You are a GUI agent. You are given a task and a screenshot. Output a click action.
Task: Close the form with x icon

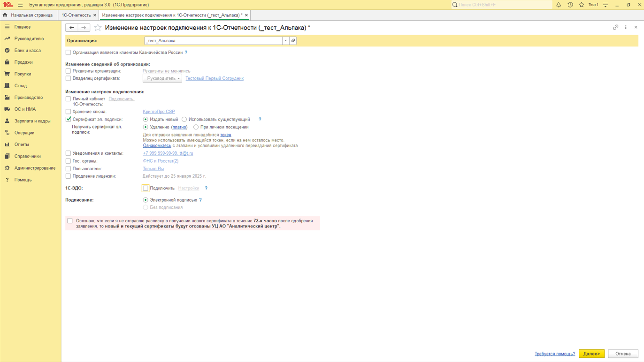pos(636,28)
